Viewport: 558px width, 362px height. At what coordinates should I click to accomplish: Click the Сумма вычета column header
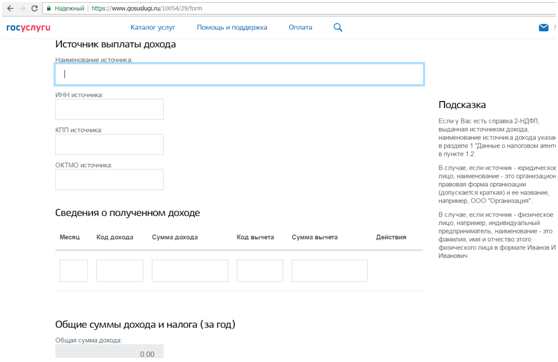tap(315, 237)
